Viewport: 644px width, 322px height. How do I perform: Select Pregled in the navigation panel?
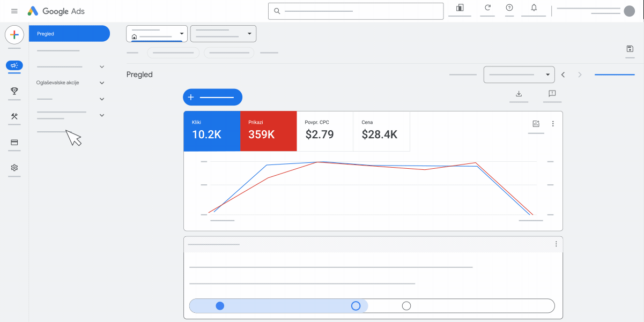[69, 33]
